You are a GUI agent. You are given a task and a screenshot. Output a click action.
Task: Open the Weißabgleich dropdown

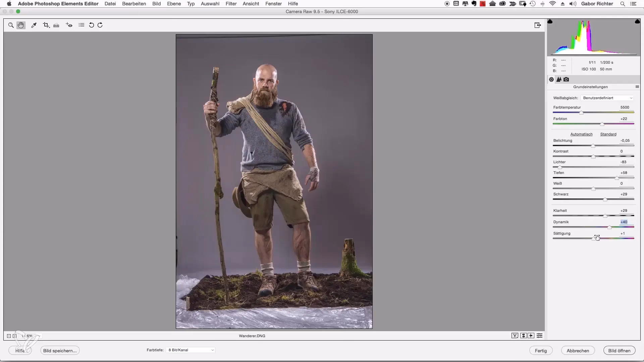608,98
